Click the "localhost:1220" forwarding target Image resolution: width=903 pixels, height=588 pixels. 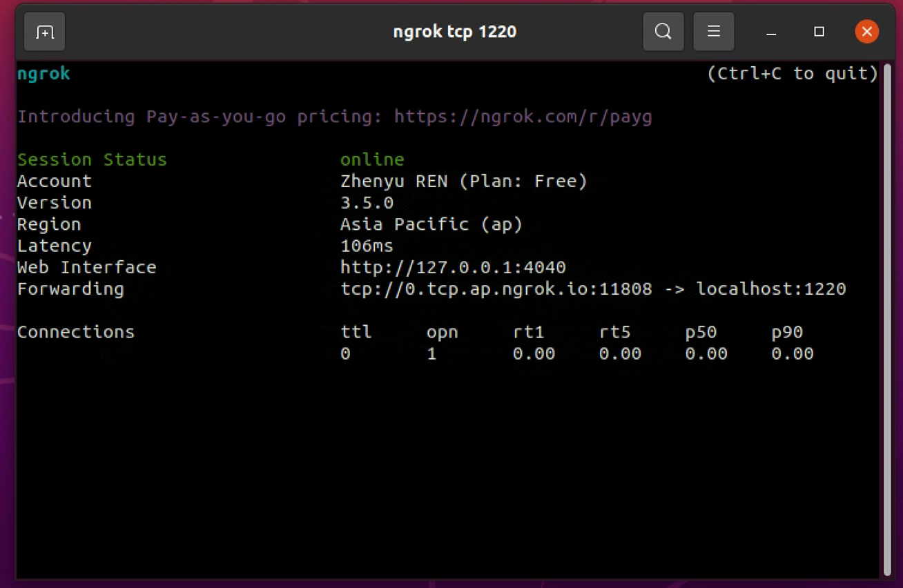click(771, 289)
